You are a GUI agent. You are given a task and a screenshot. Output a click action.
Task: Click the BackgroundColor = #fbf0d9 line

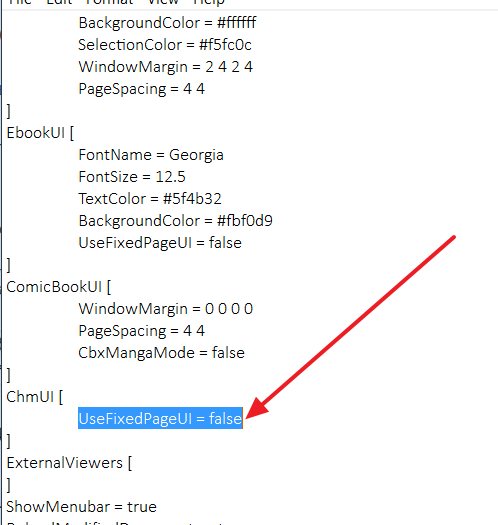tap(175, 221)
